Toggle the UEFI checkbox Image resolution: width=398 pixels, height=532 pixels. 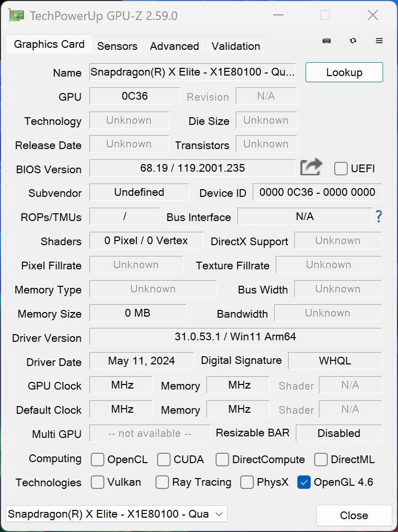340,169
